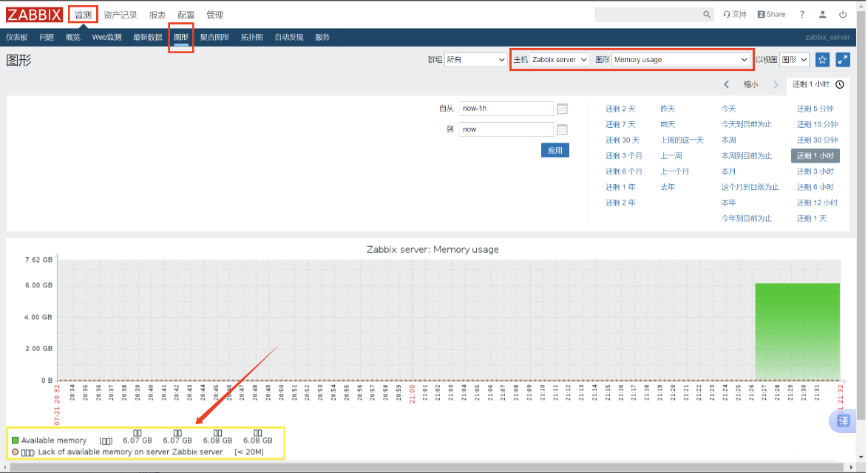The height and width of the screenshot is (473, 868).
Task: Open the user profile icon
Action: click(x=822, y=14)
